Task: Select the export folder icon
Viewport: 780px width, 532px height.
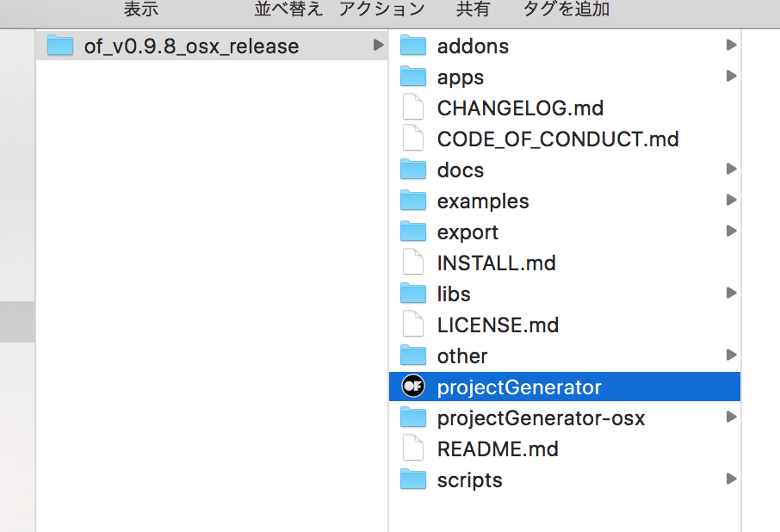Action: point(413,232)
